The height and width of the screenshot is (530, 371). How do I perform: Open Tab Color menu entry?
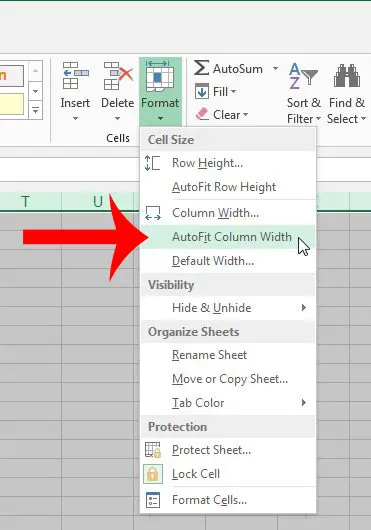pos(228,403)
